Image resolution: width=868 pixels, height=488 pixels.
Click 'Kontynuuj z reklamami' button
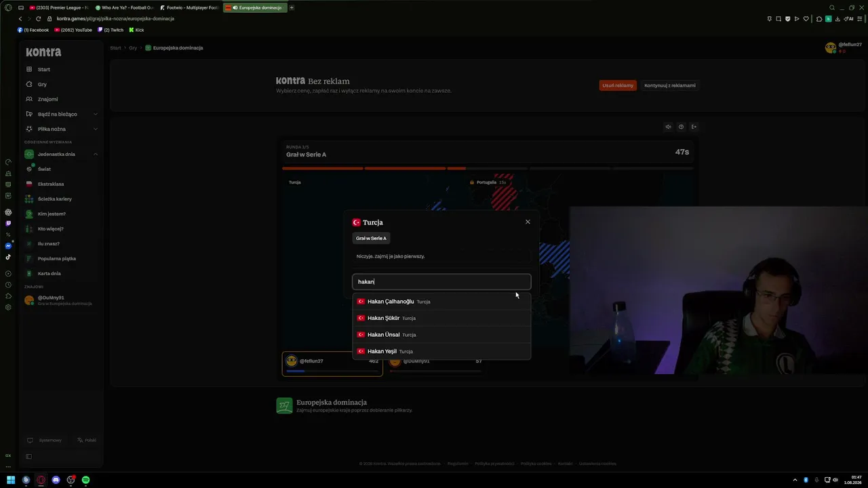point(670,85)
